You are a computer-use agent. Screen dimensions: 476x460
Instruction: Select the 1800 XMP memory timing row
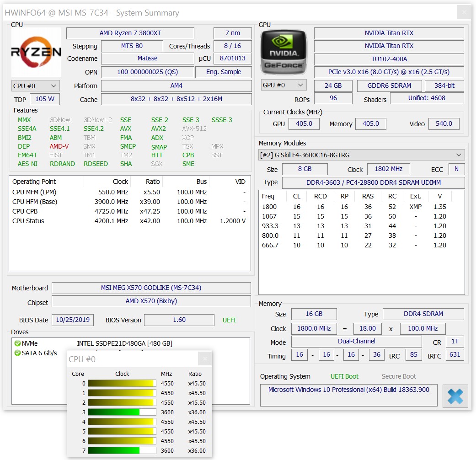[x=361, y=207]
